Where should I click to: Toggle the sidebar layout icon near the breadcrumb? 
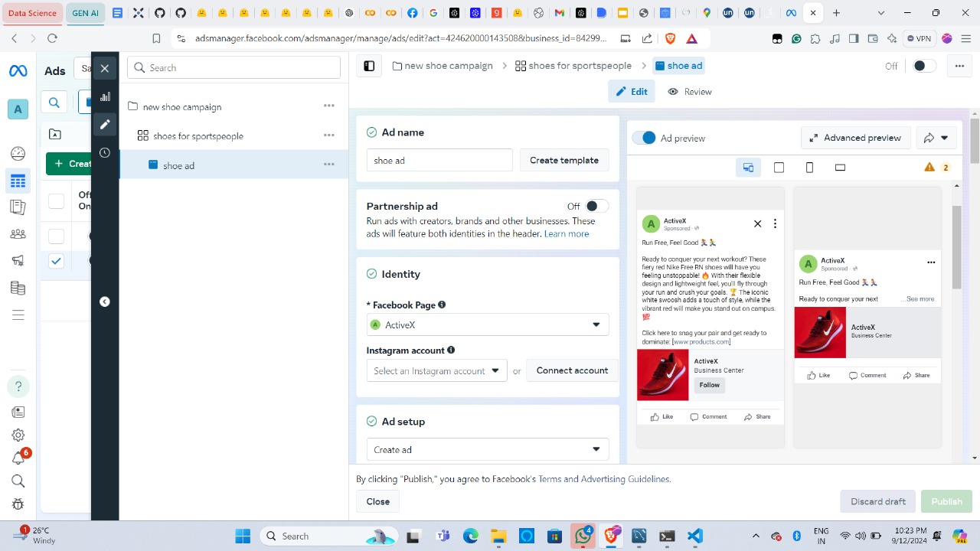(369, 66)
